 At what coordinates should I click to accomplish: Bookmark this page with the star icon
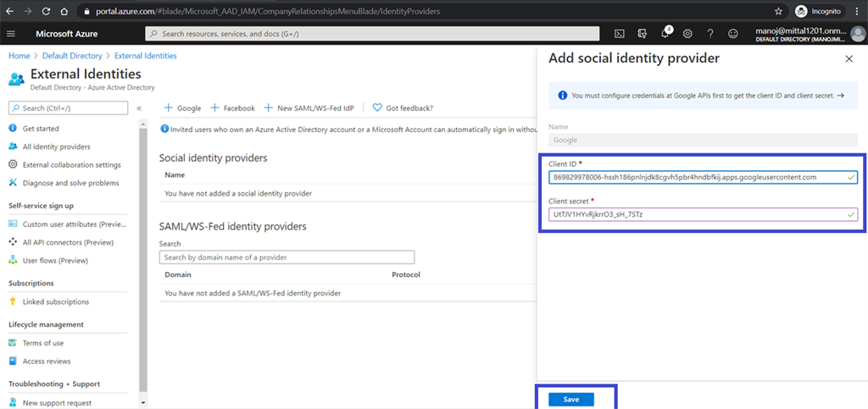tap(778, 11)
